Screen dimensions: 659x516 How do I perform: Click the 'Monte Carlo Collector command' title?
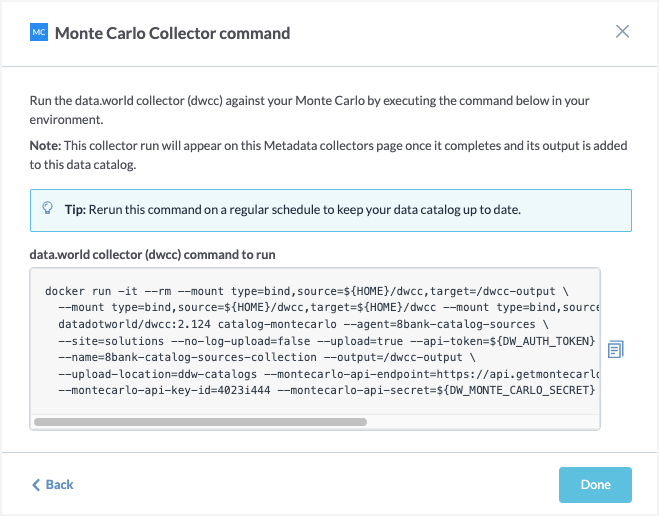tap(172, 33)
